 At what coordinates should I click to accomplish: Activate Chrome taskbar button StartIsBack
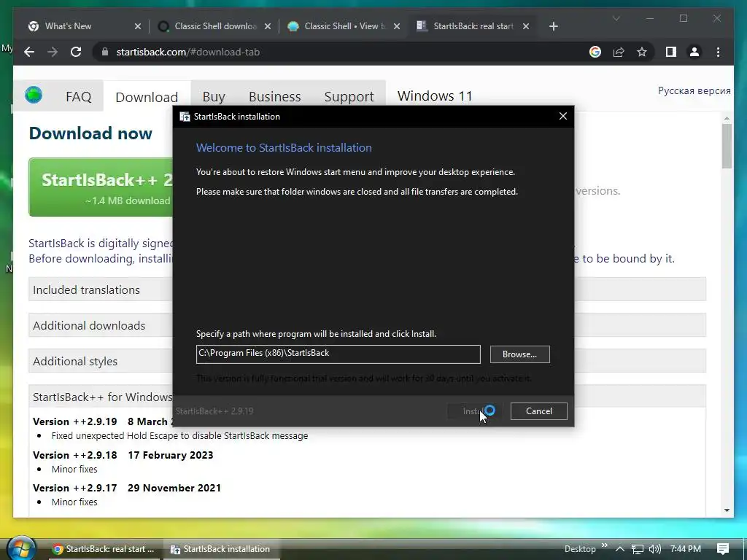(104, 549)
